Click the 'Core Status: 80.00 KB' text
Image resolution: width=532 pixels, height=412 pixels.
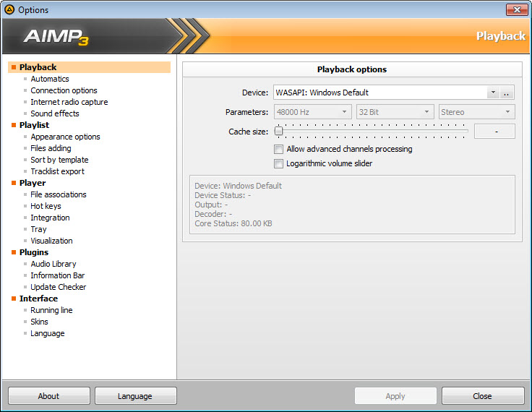(233, 223)
